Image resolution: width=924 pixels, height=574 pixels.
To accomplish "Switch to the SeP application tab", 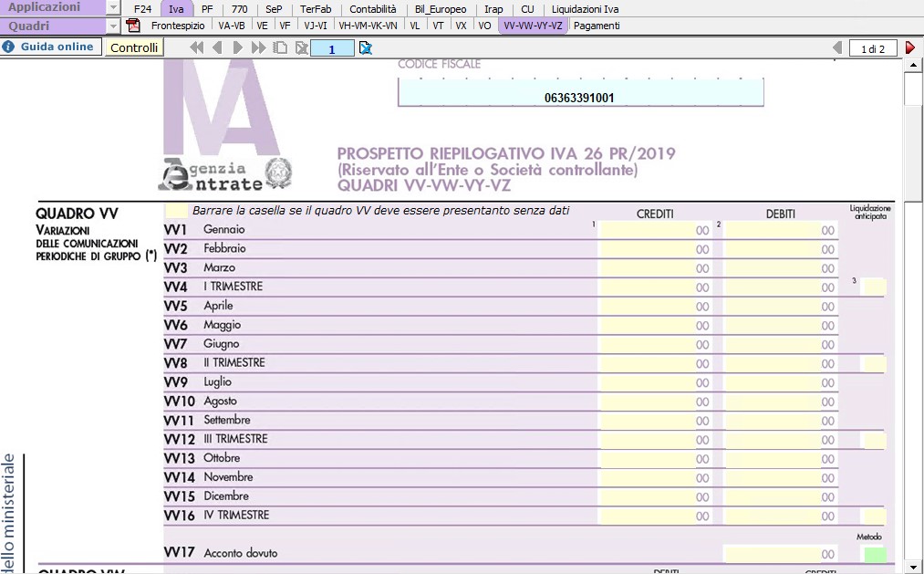I will [x=274, y=9].
